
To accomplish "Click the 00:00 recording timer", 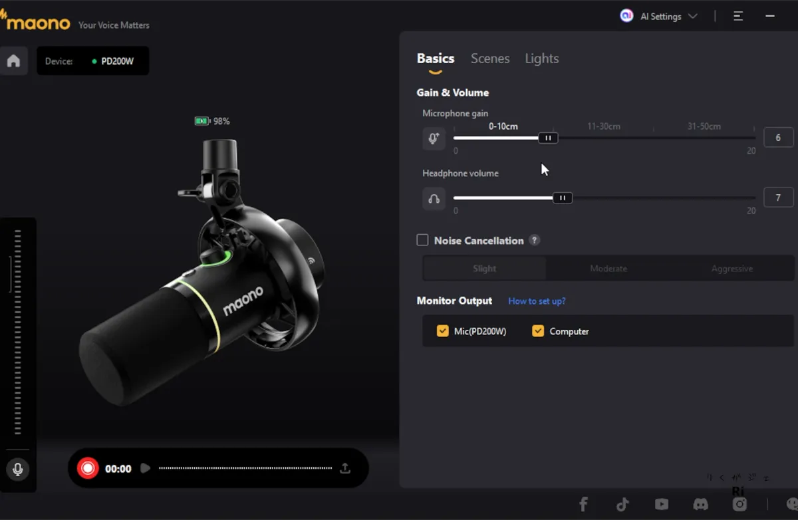I will 118,469.
